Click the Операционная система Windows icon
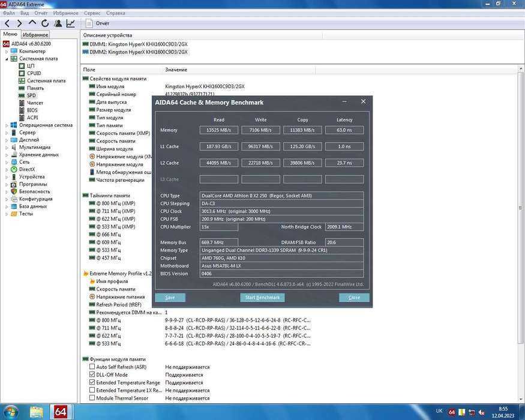This screenshot has width=525, height=420. (14, 125)
